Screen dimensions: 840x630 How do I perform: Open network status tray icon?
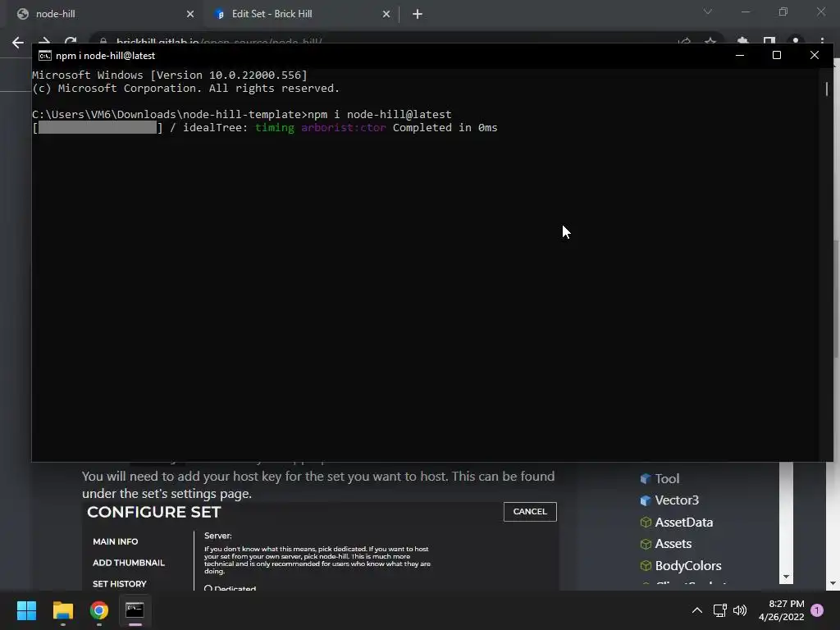719,610
